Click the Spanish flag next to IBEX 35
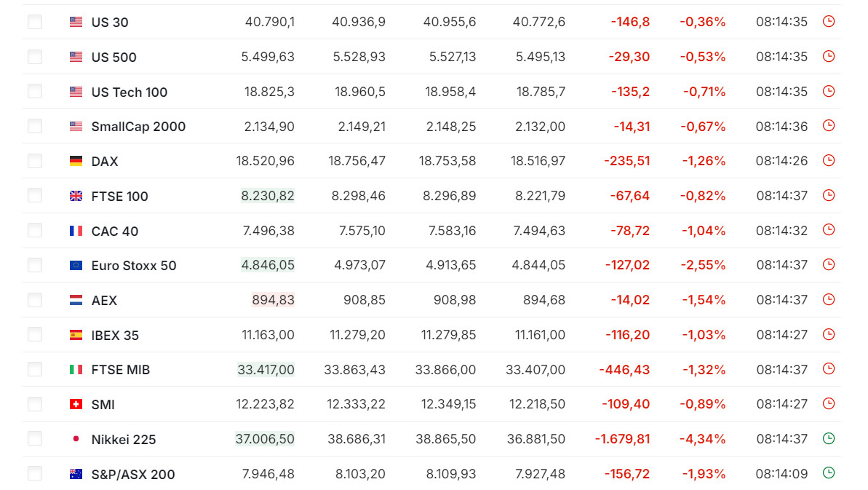 point(76,335)
